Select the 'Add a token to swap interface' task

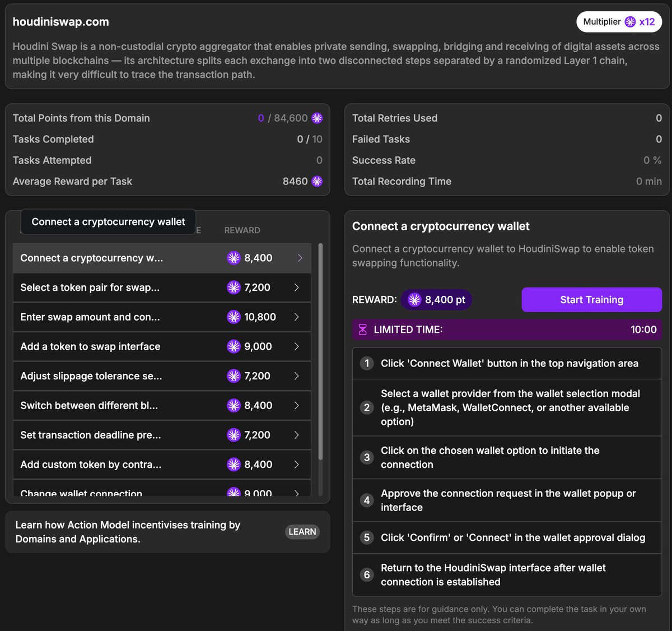[x=162, y=346]
